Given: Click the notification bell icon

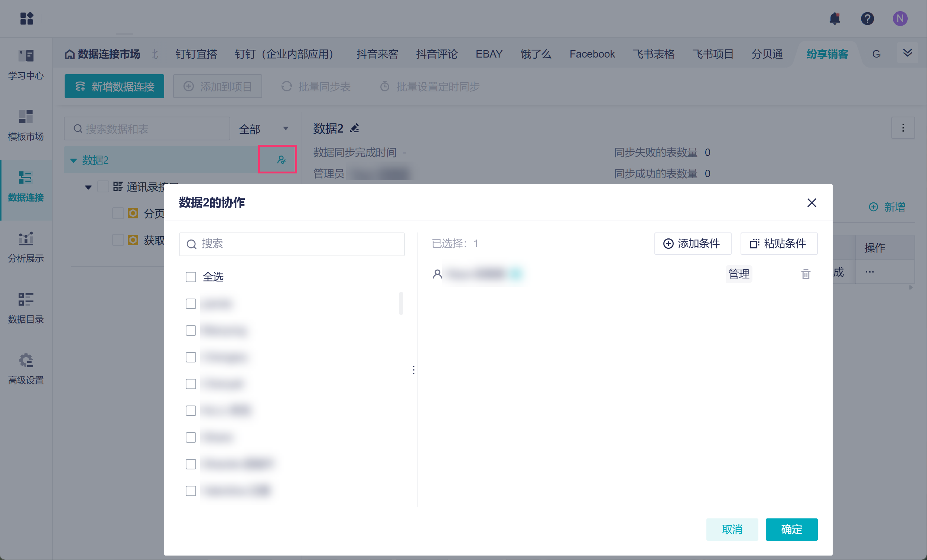Looking at the screenshot, I should 835,18.
